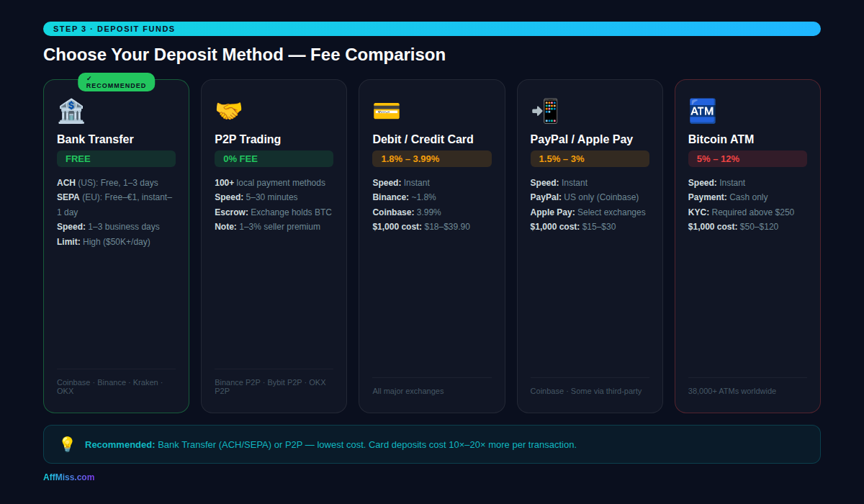The height and width of the screenshot is (504, 864).
Task: Click the Binance P2P footer text
Action: pos(237,382)
